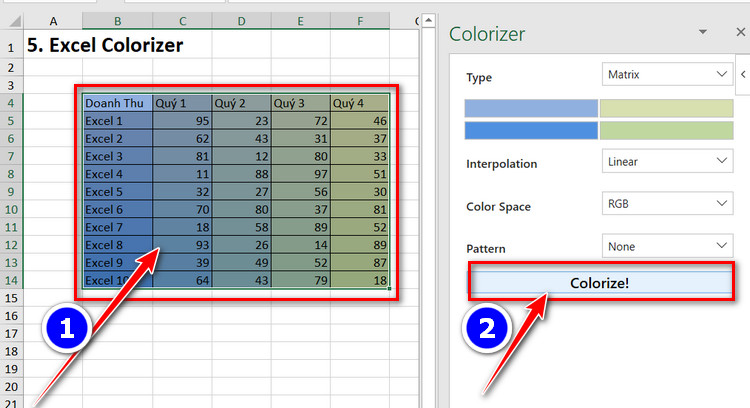Select column C header

182,21
